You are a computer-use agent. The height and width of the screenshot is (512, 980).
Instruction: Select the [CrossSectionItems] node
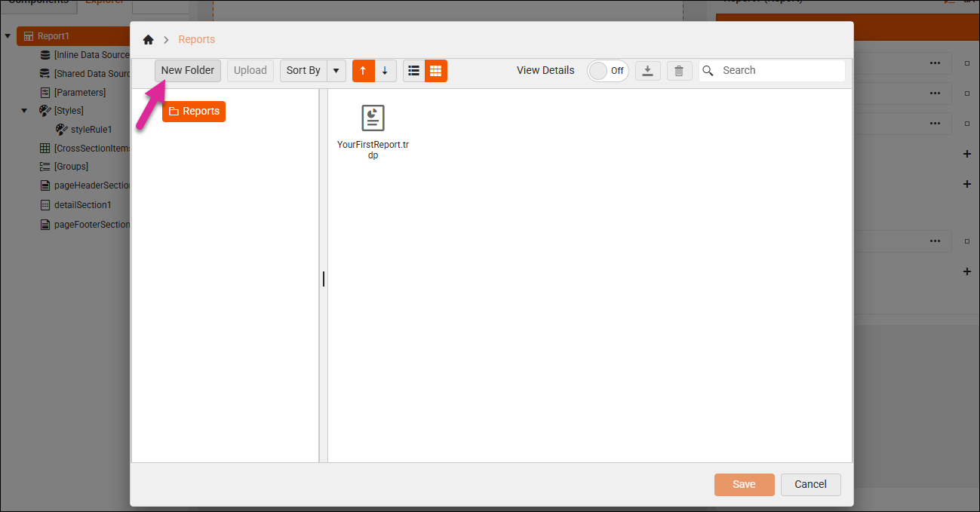[x=85, y=149]
